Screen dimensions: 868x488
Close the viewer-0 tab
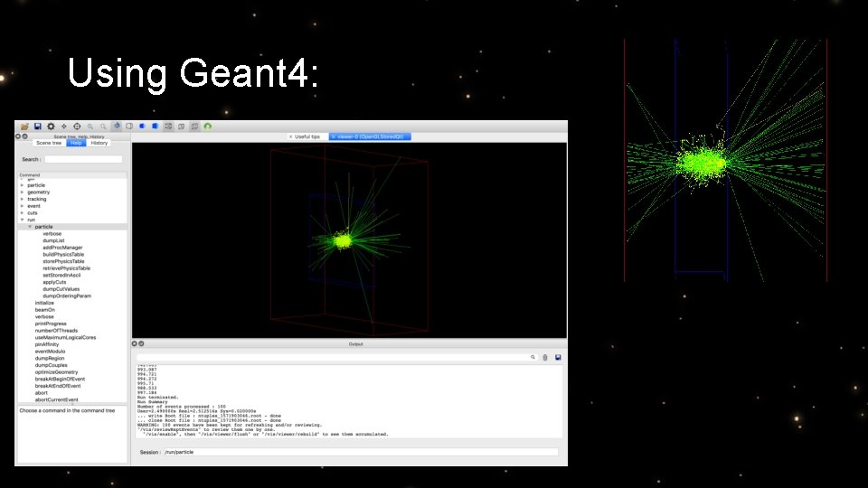[334, 136]
